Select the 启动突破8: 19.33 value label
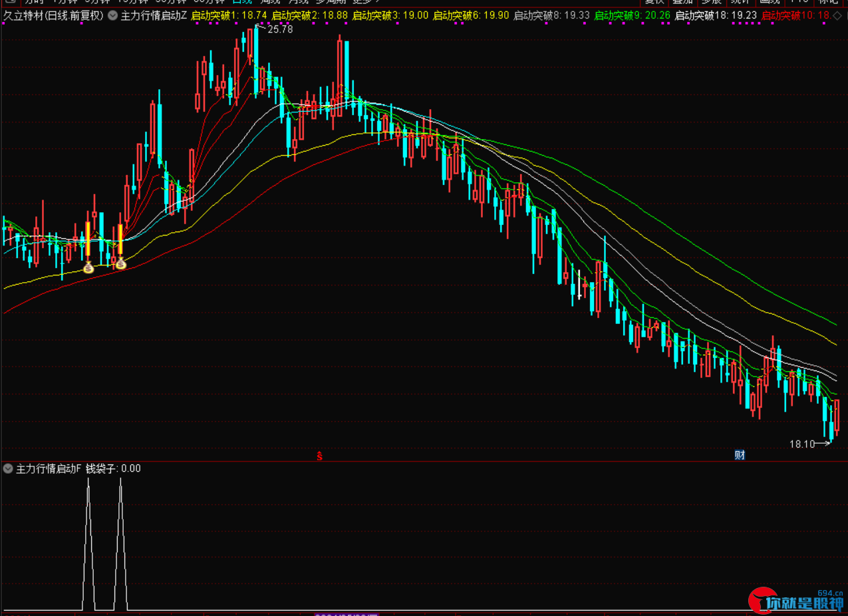The image size is (848, 616). tap(552, 16)
